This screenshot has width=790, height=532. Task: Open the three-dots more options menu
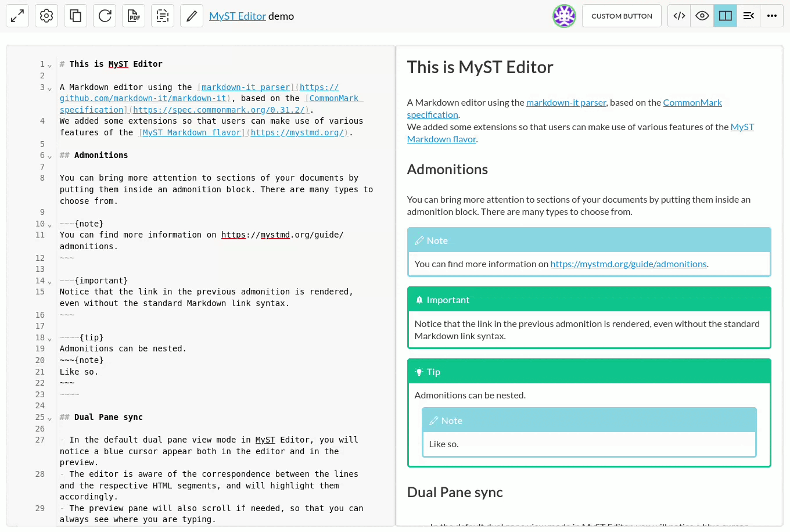[x=772, y=16]
